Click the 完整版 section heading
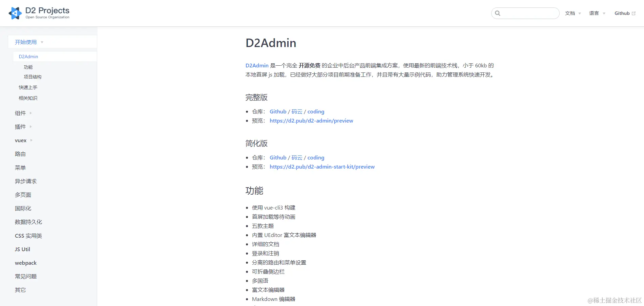The height and width of the screenshot is (306, 644). [x=256, y=97]
